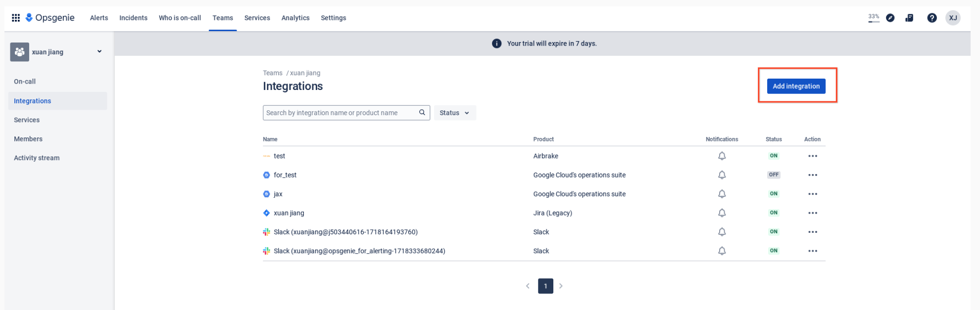This screenshot has height=310, width=980.
Task: Open Slack (xuanjiang@j503440616-1718164193760) integration
Action: click(x=345, y=232)
